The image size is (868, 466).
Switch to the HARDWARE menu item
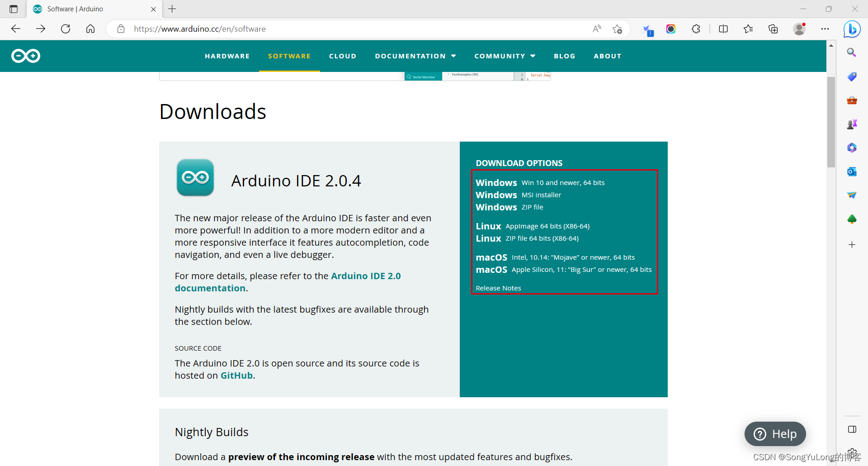coord(227,56)
